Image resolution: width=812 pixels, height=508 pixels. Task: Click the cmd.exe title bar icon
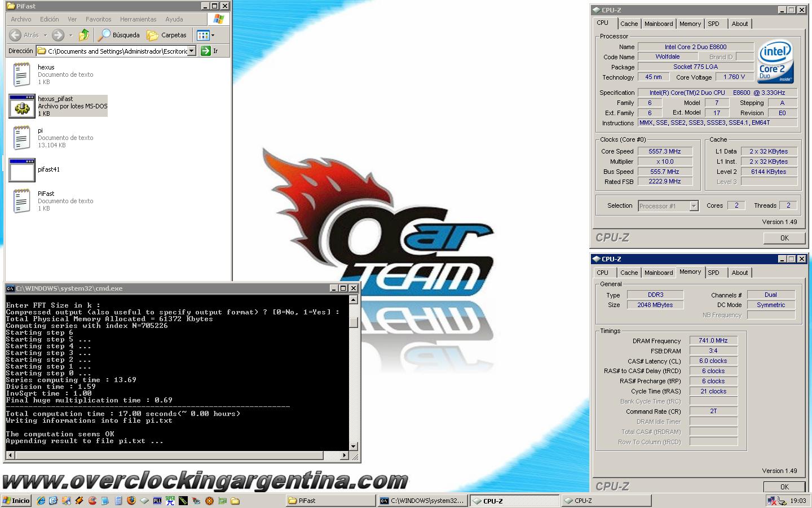point(10,288)
